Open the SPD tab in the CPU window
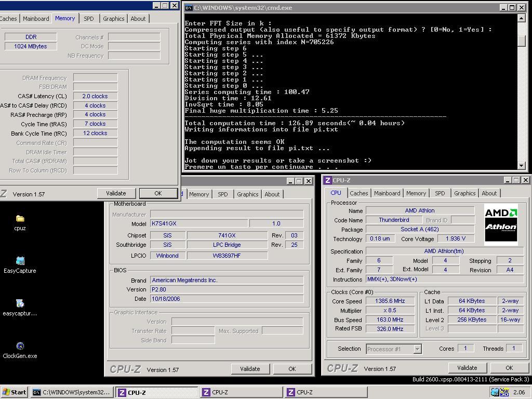Viewport: 532px width, 399px height. pyautogui.click(x=440, y=193)
